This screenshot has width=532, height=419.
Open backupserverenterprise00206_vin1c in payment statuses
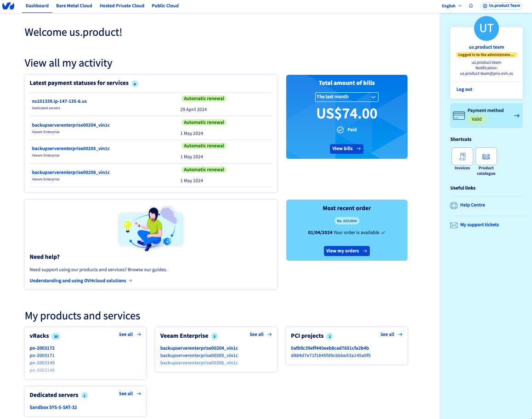(x=71, y=172)
